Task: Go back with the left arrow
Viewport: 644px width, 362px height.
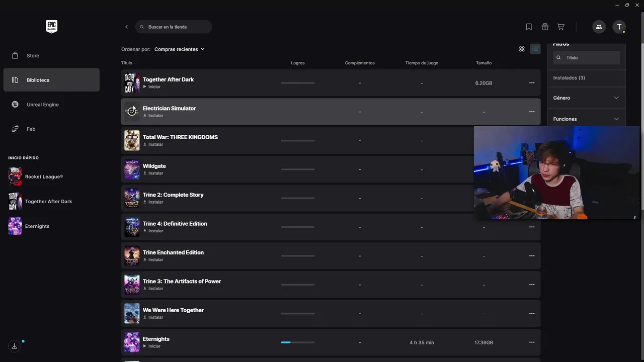Action: pyautogui.click(x=126, y=27)
